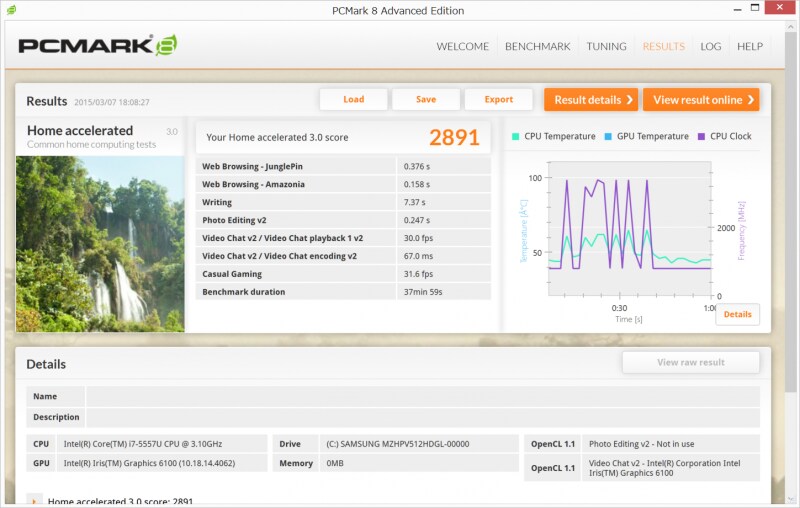Expand Home accelerated 3.0 score section
Screen dimensions: 800x508
[34, 501]
